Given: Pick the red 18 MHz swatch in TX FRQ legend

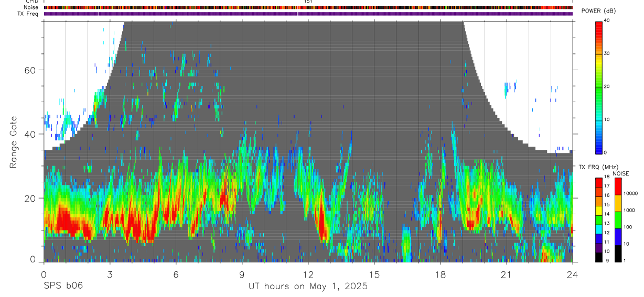Looking at the screenshot, I should point(599,182).
